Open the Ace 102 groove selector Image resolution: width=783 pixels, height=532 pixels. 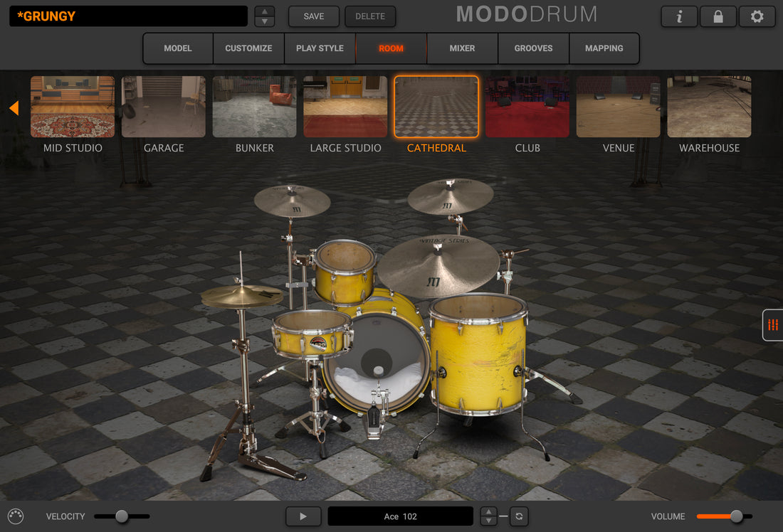(400, 516)
